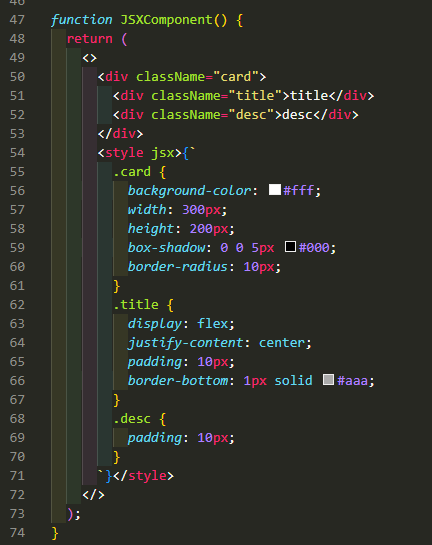Image resolution: width=432 pixels, height=545 pixels.
Task: Click the white #fff color swatch
Action: tap(275, 190)
